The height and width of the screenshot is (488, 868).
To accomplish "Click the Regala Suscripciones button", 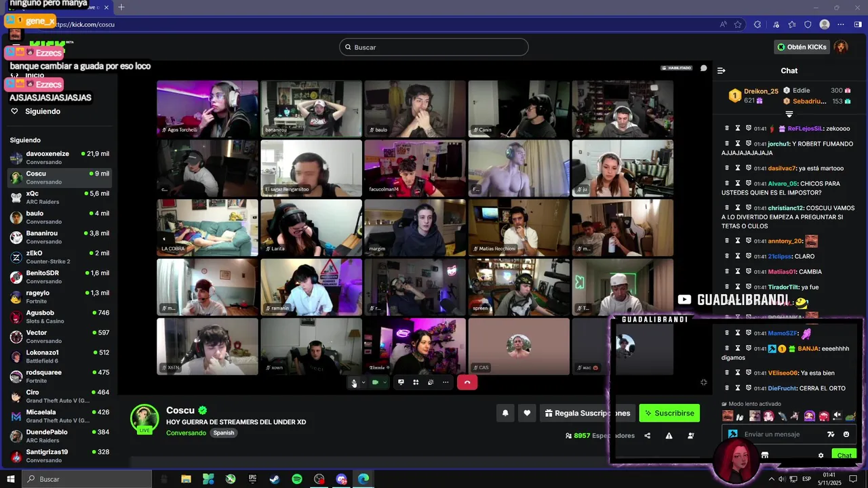I will [x=587, y=413].
